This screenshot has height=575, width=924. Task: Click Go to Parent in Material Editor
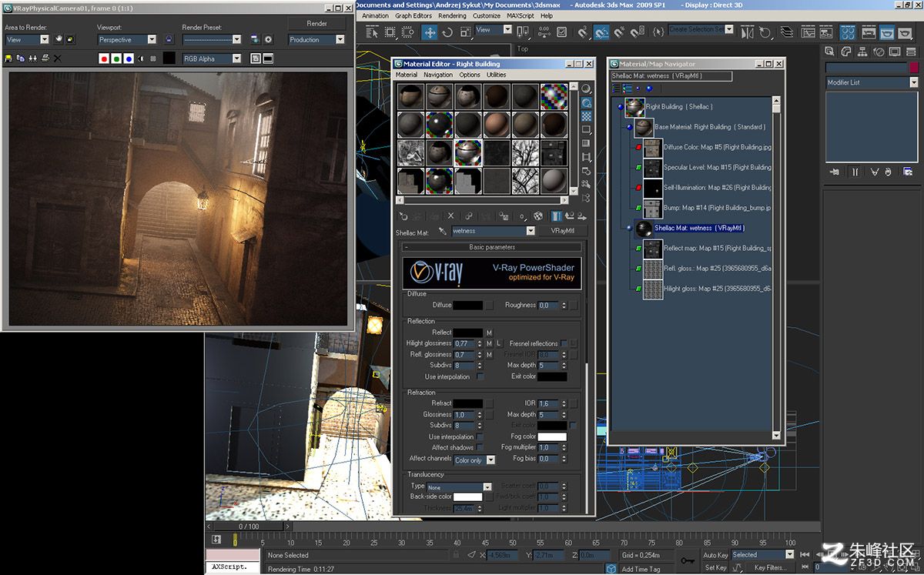(x=571, y=216)
